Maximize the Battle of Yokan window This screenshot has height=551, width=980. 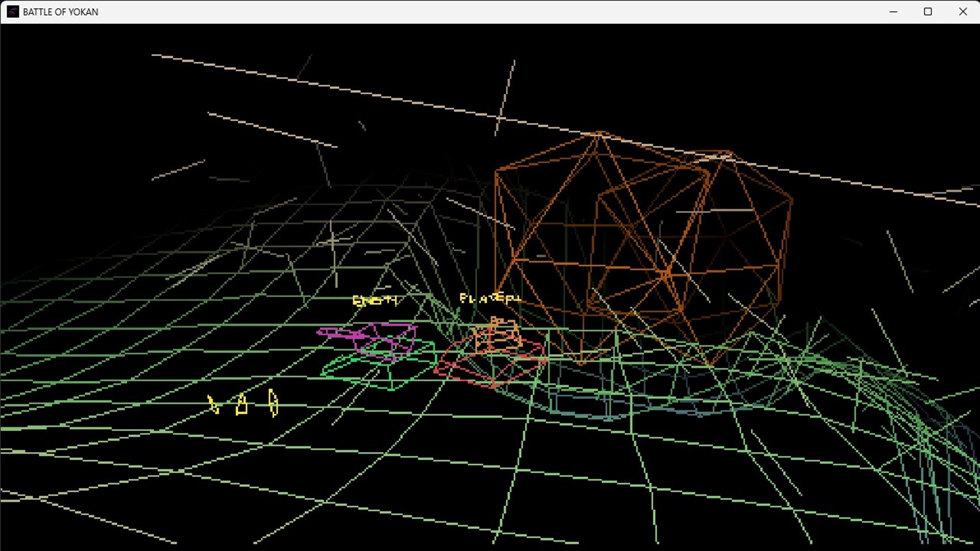coord(928,12)
